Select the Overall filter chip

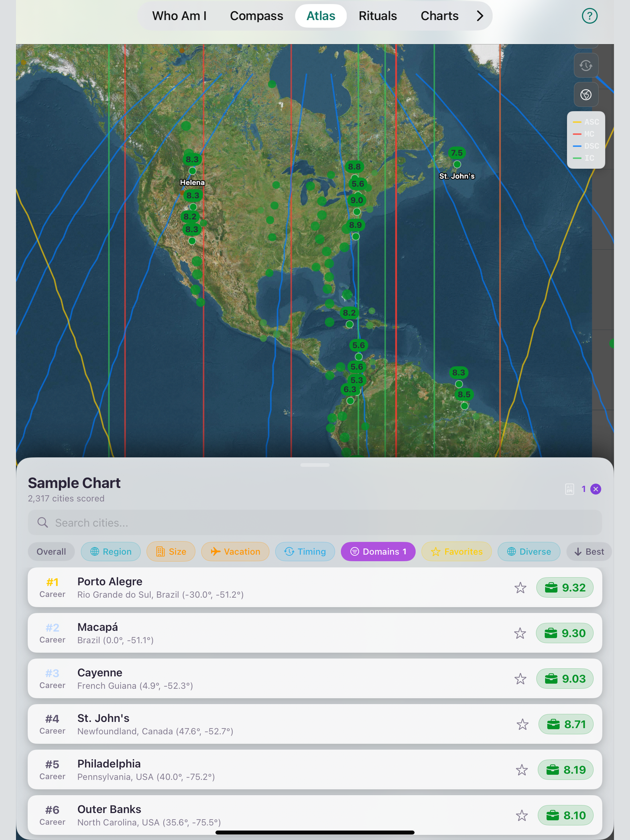pos(51,551)
